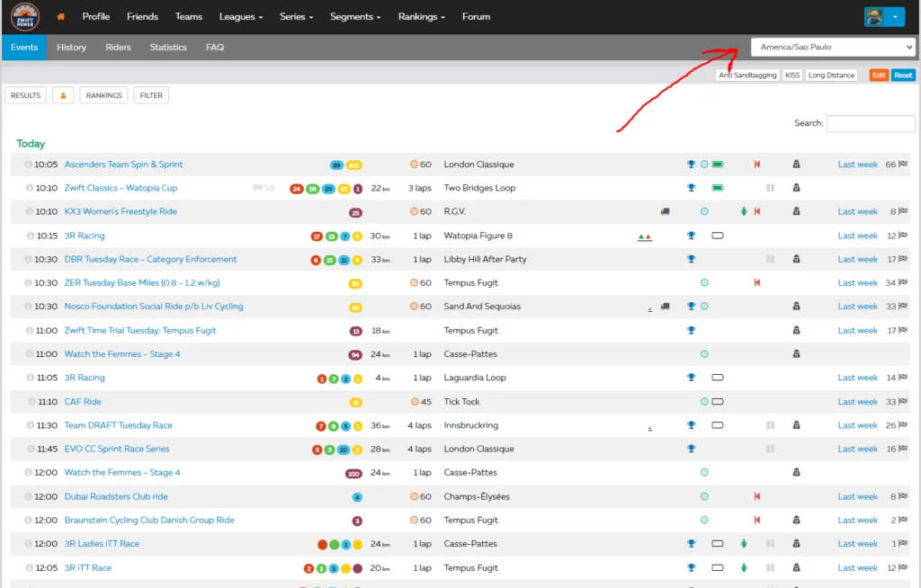
Task: Click lock icon in Zwift Classics row
Action: pyautogui.click(x=797, y=188)
